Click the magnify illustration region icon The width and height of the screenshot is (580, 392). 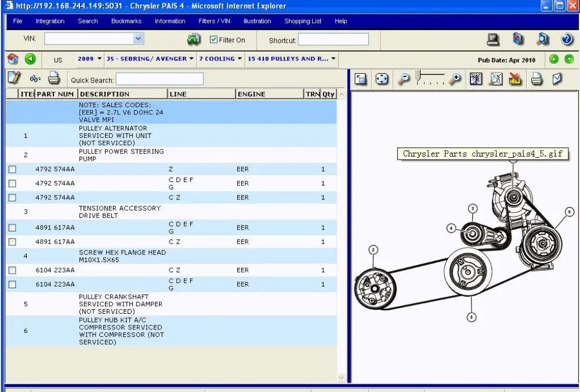pyautogui.click(x=496, y=79)
